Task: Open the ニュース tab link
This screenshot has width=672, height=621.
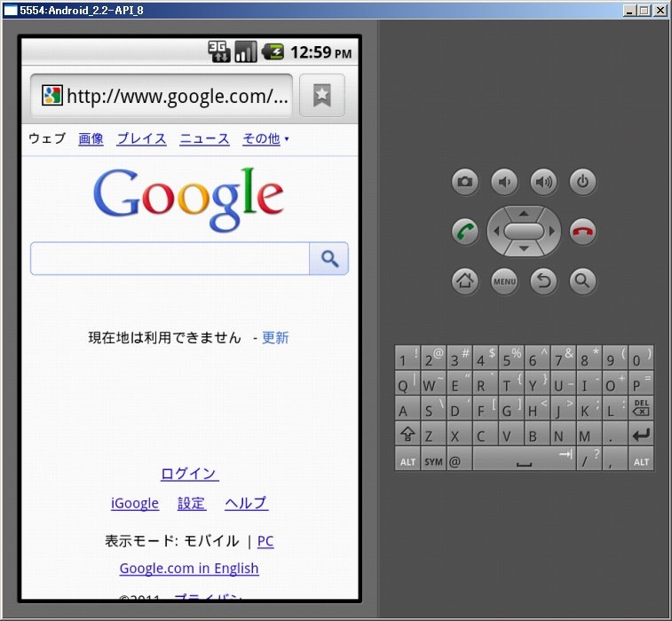Action: (x=204, y=138)
